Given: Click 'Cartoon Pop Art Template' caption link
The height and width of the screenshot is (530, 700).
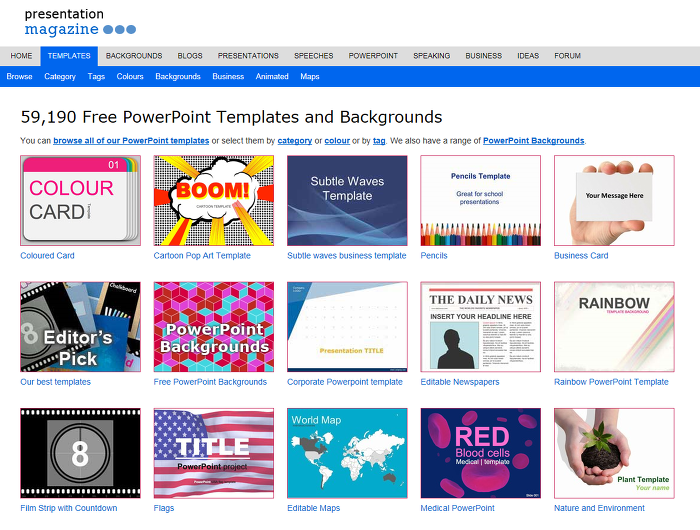Looking at the screenshot, I should [x=202, y=256].
